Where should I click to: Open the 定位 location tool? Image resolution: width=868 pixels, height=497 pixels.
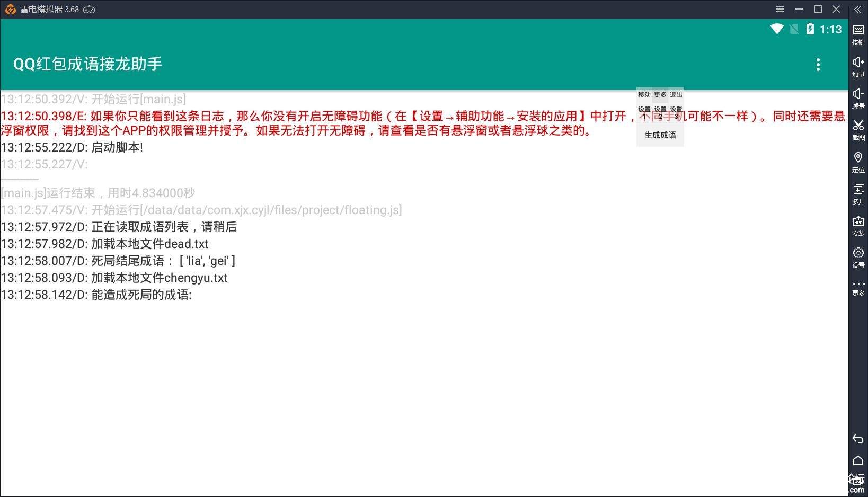(858, 162)
